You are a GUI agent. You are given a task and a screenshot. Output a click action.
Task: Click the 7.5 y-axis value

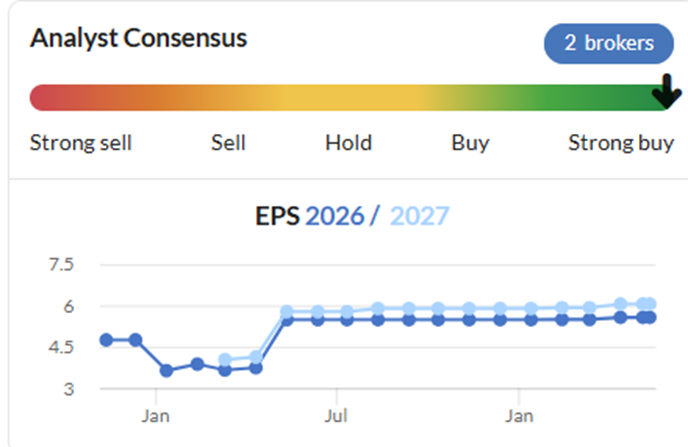[61, 265]
